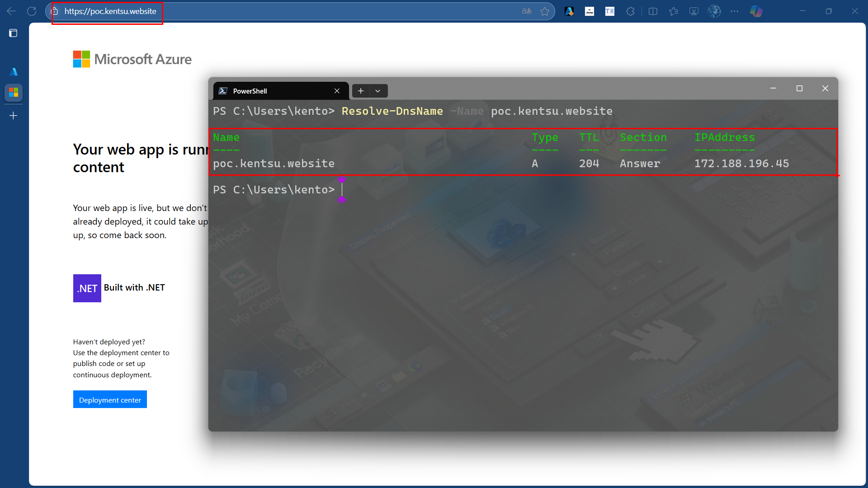
Task: Select the PowerShell terminal tab
Action: coord(280,91)
